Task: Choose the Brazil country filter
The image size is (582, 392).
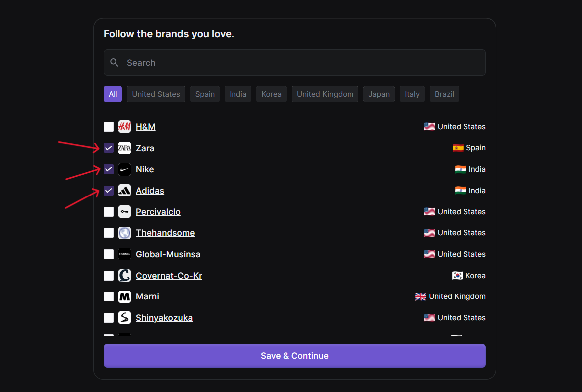Action: 444,94
